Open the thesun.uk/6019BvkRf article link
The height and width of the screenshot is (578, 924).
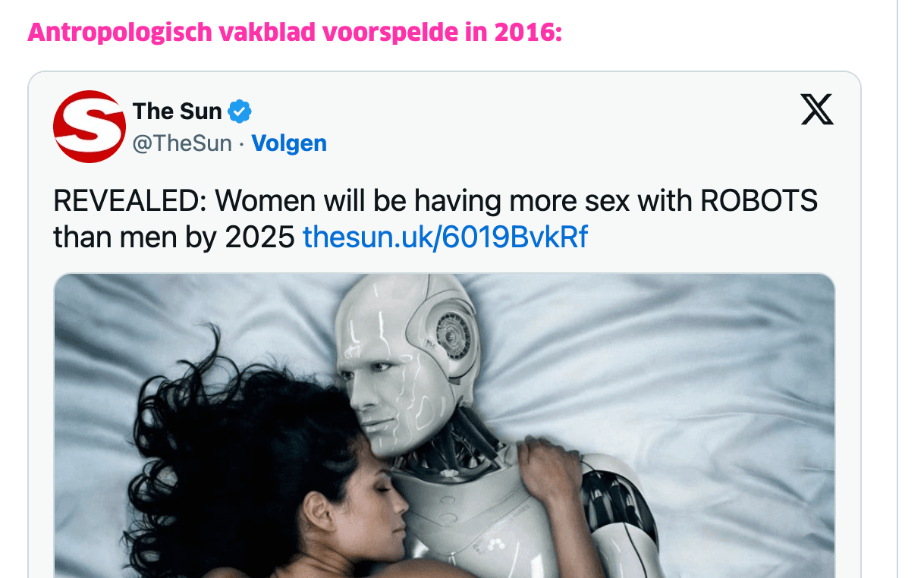tap(445, 237)
